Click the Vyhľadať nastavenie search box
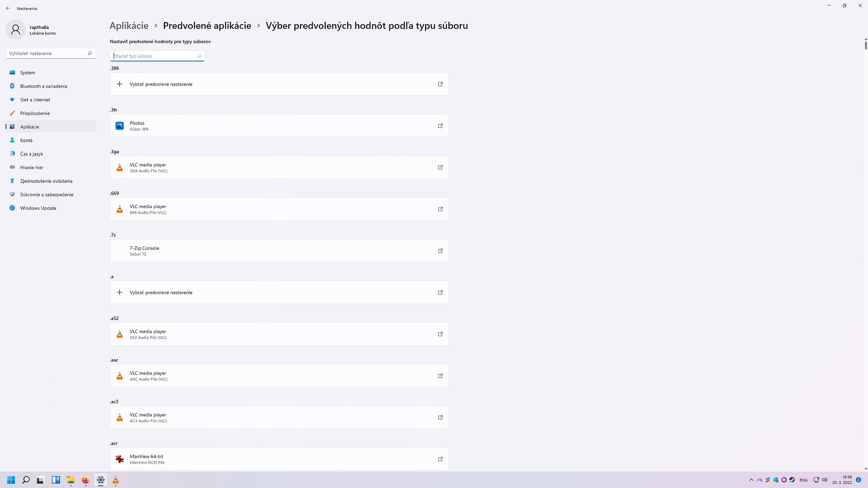 pyautogui.click(x=51, y=53)
